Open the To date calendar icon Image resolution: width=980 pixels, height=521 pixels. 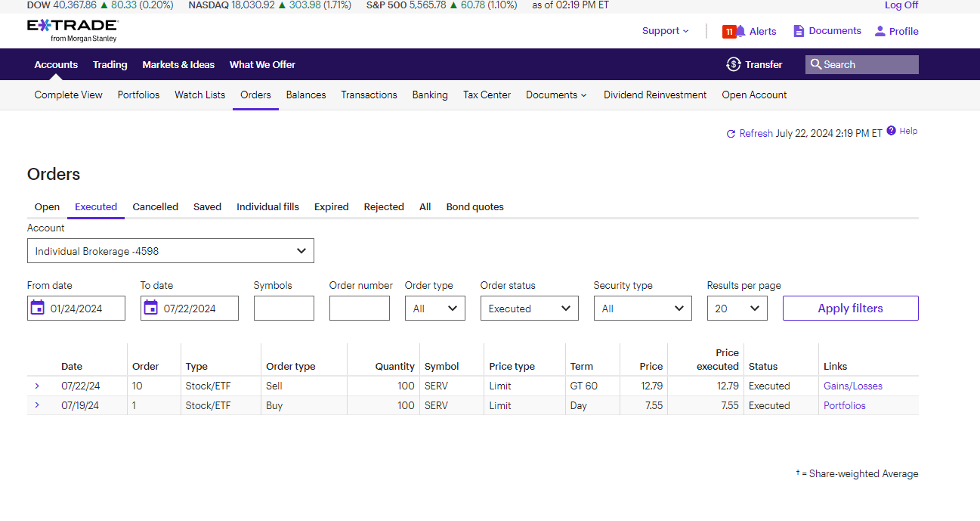point(151,308)
